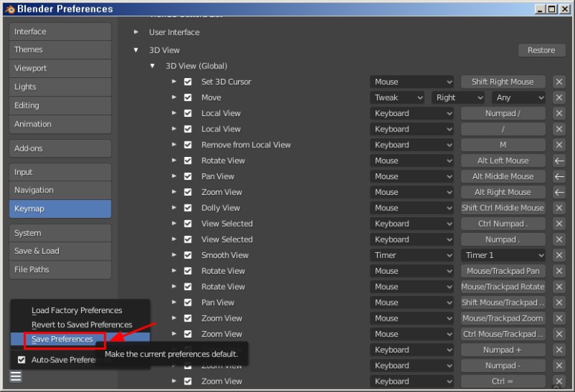Collapse the 3D View (Global) subsection
575x392 pixels.
point(152,66)
